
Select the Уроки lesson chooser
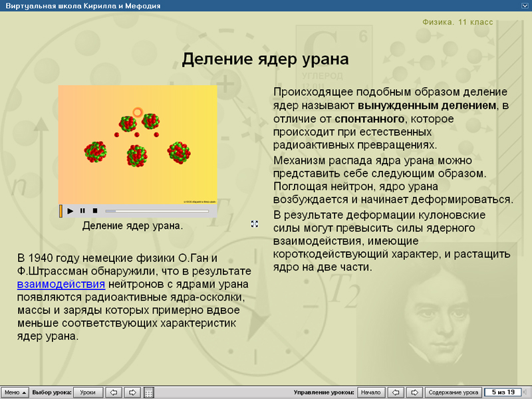coord(87,392)
